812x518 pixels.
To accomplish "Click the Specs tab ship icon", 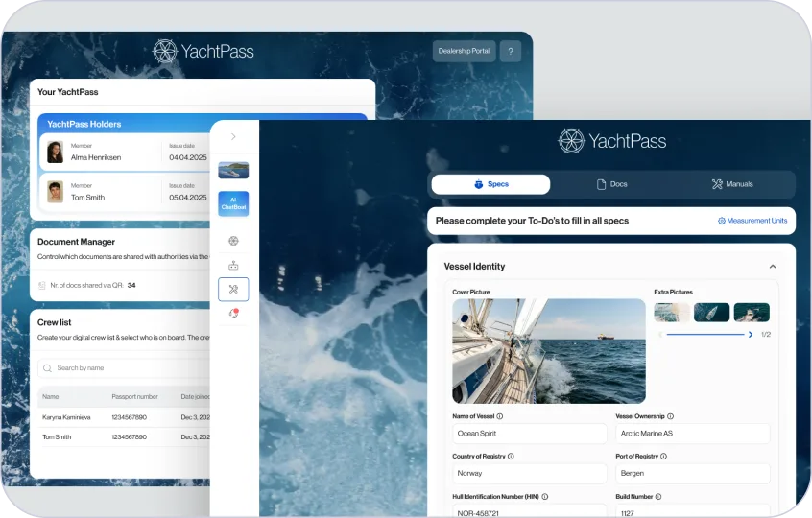I will coord(479,184).
